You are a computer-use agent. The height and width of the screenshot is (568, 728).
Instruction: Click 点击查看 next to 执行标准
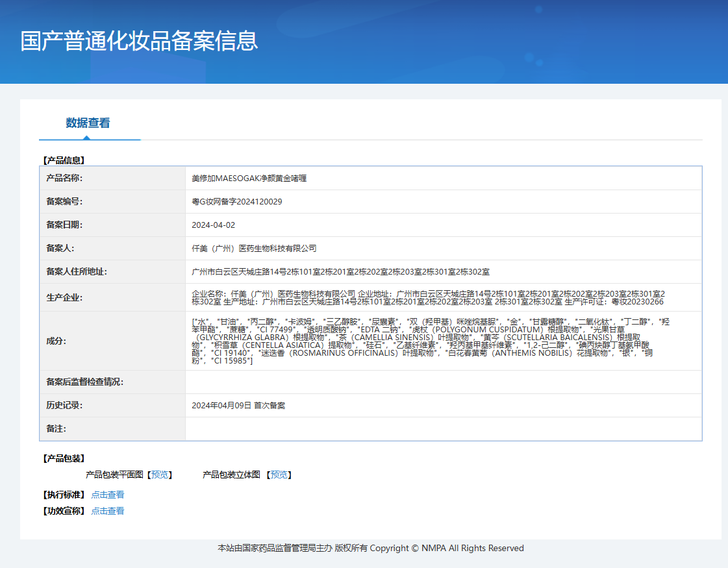tap(108, 495)
